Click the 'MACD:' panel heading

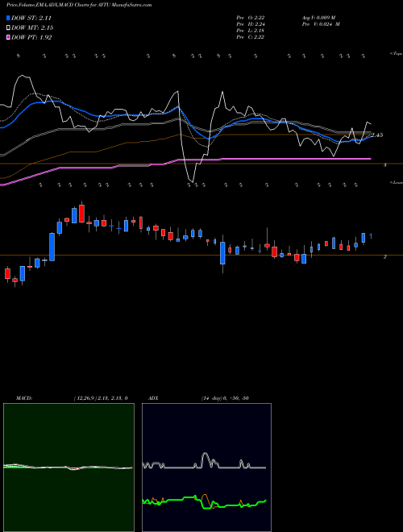[x=24, y=398]
